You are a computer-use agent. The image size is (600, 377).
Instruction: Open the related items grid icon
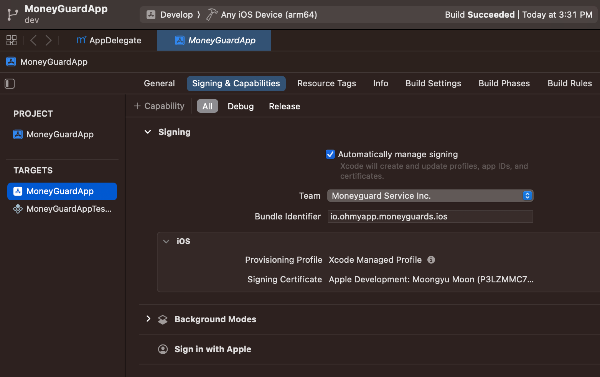(x=11, y=40)
